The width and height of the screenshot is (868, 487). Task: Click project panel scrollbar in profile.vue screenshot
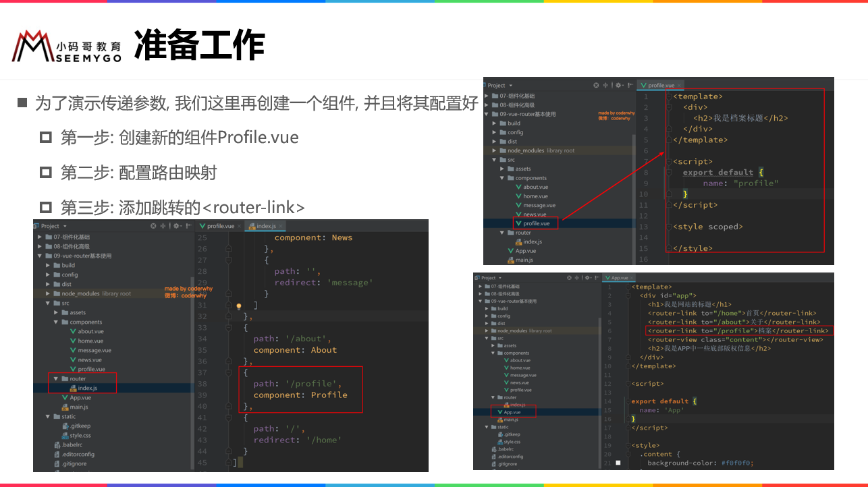tap(634, 200)
